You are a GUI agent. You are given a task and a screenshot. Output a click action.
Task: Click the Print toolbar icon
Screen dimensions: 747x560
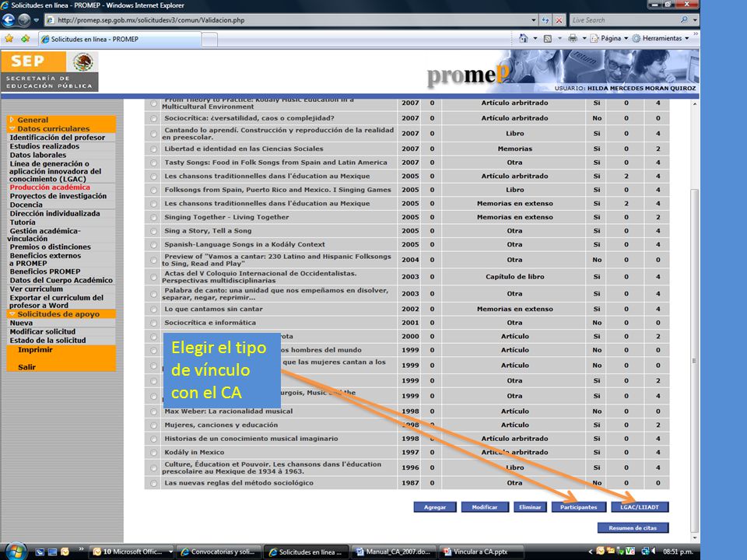pyautogui.click(x=572, y=38)
